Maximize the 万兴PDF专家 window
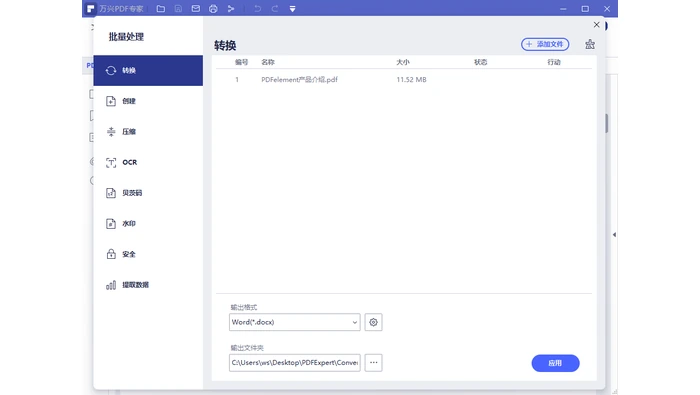 tap(585, 8)
